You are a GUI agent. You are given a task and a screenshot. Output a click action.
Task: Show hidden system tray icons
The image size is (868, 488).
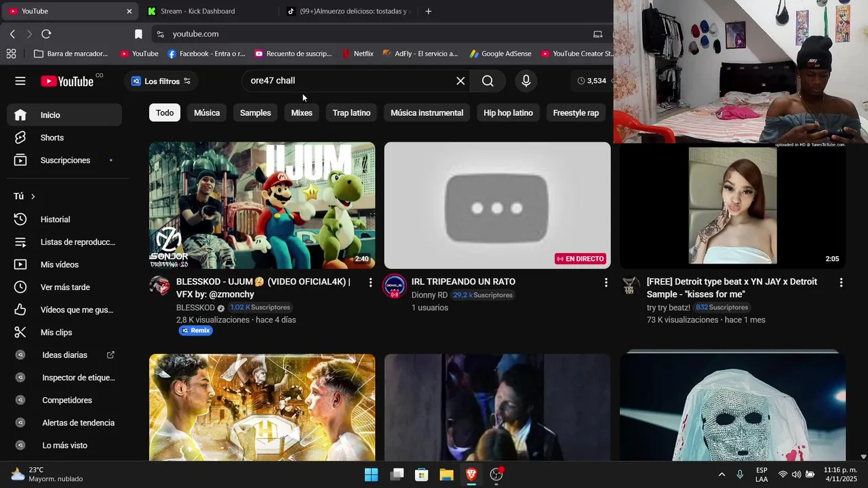pyautogui.click(x=722, y=474)
